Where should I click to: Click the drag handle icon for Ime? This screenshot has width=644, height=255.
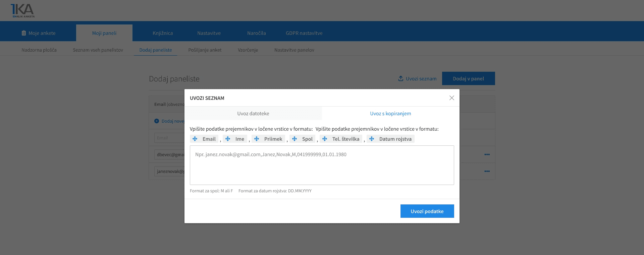pyautogui.click(x=228, y=139)
